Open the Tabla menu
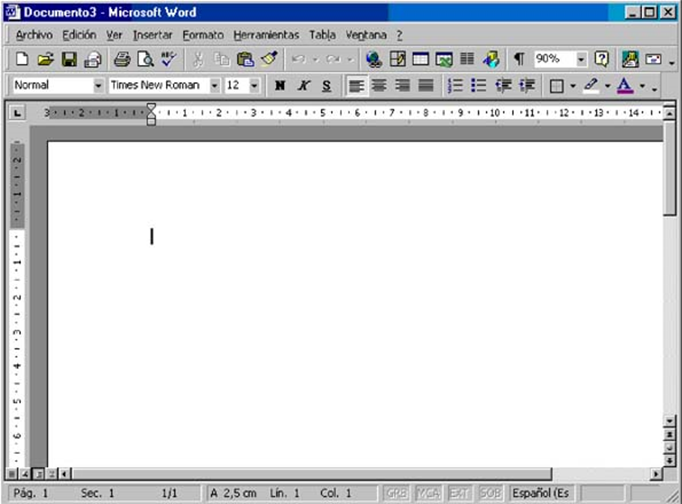682x504 pixels. 322,35
